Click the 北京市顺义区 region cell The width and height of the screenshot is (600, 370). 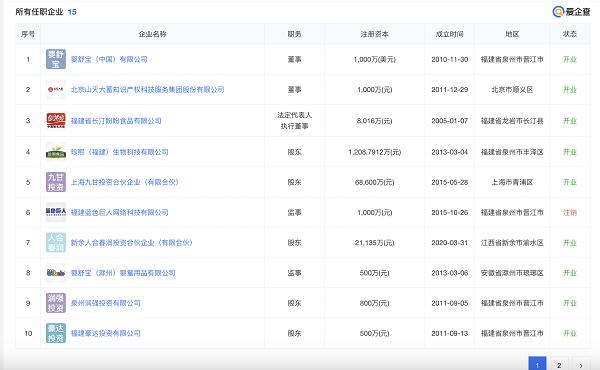[x=512, y=90]
